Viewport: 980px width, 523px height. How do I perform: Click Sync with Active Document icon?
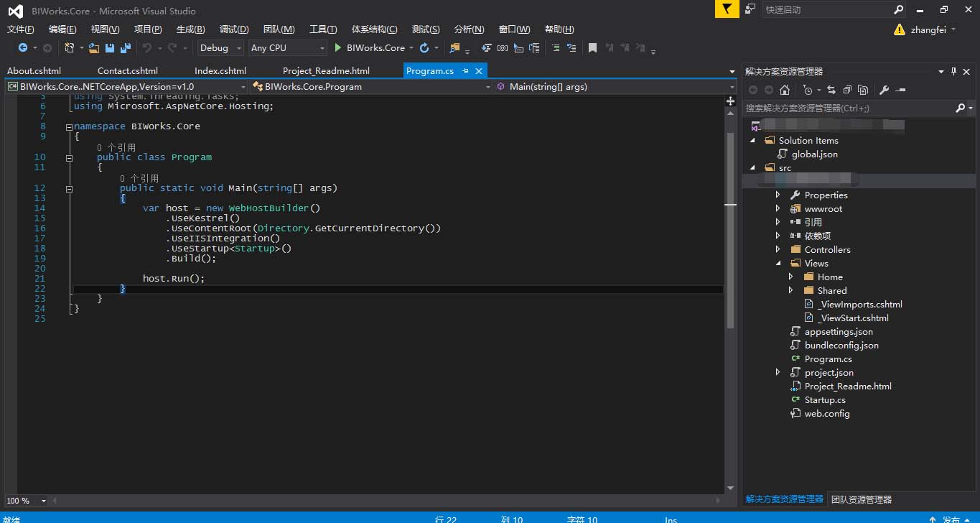[831, 90]
